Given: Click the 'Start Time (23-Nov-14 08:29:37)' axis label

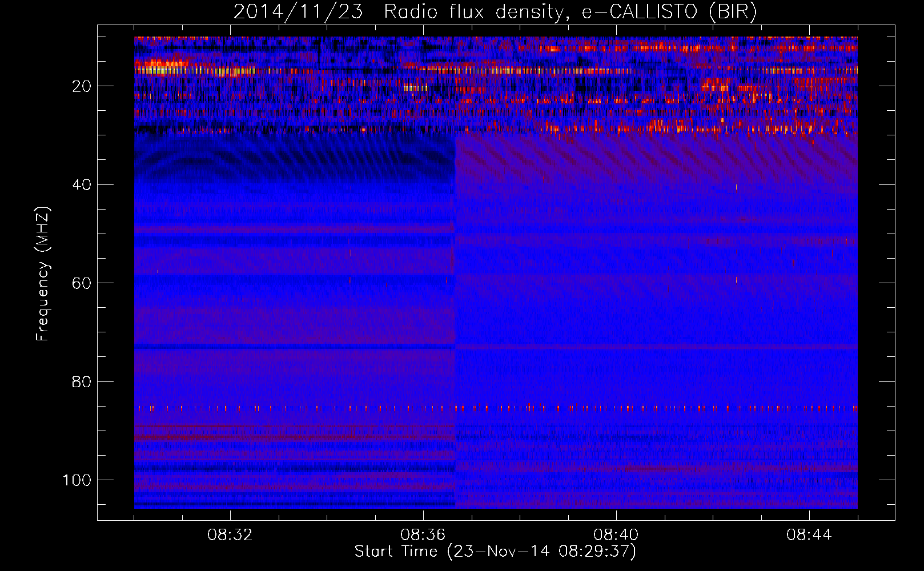Looking at the screenshot, I should click(495, 552).
